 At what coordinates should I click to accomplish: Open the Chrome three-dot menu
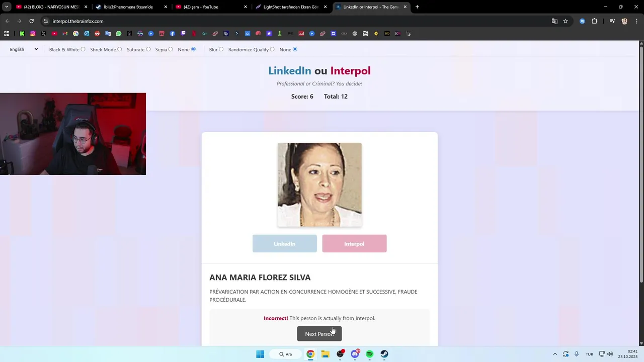[635, 21]
